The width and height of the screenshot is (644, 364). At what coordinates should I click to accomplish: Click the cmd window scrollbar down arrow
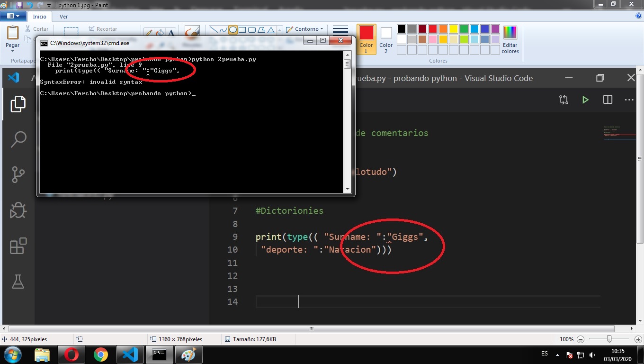pyautogui.click(x=347, y=189)
